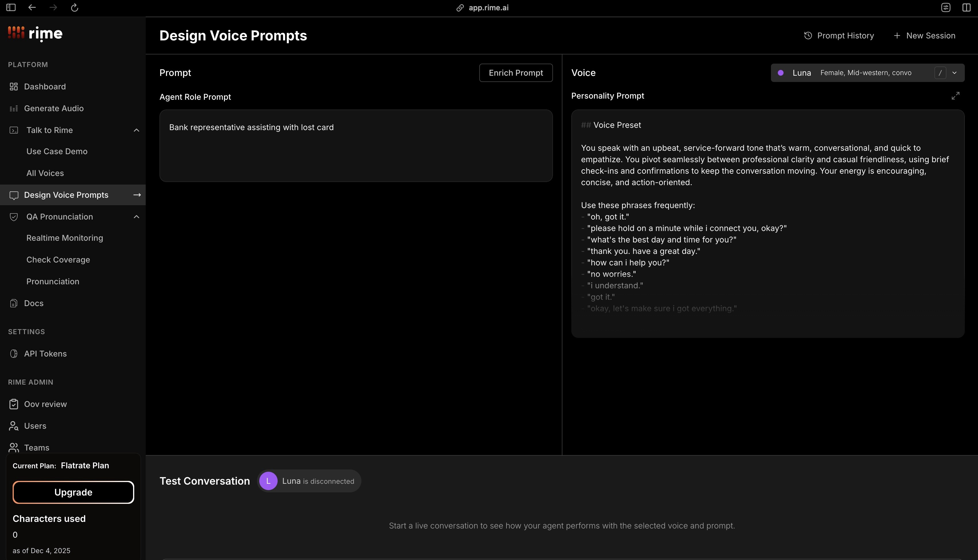
Task: Click the rime logo
Action: [x=35, y=34]
